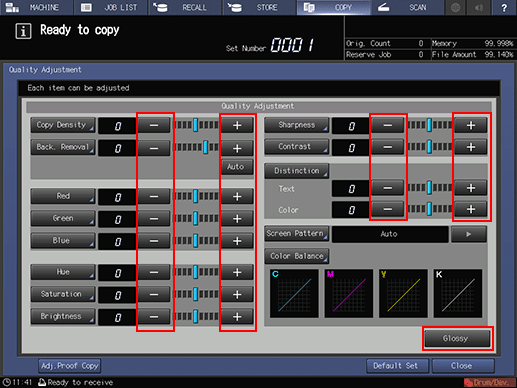Expand Screen Pattern options with arrow
517x388 pixels.
(x=469, y=234)
